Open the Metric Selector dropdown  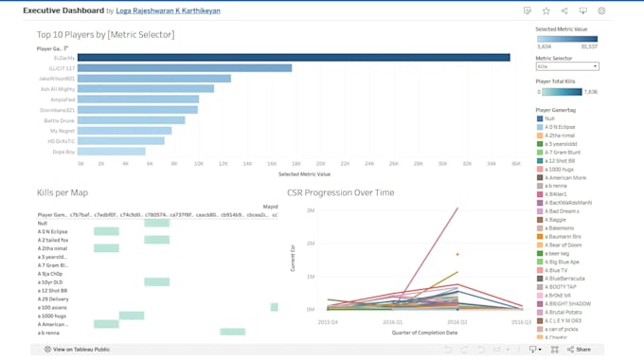point(567,66)
